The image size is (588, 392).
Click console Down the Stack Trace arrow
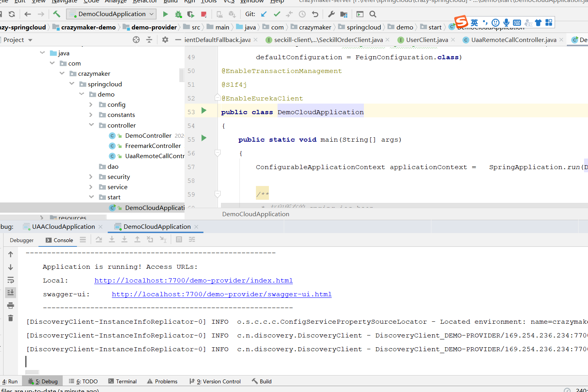click(11, 267)
